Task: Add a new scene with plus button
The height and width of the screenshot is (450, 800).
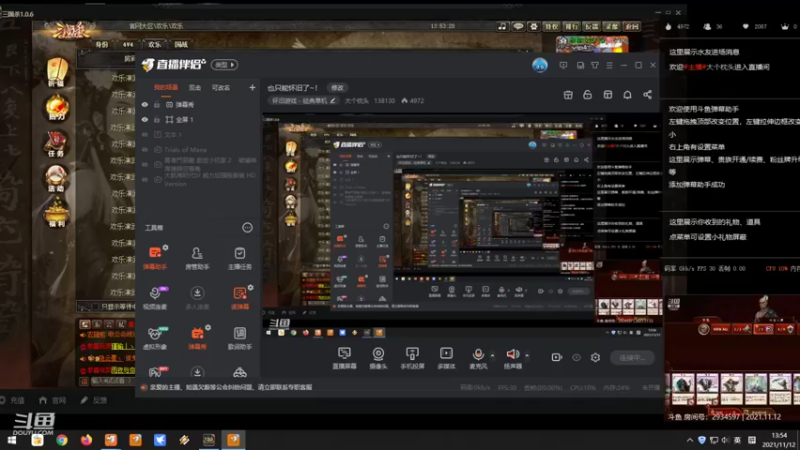Action: point(252,88)
